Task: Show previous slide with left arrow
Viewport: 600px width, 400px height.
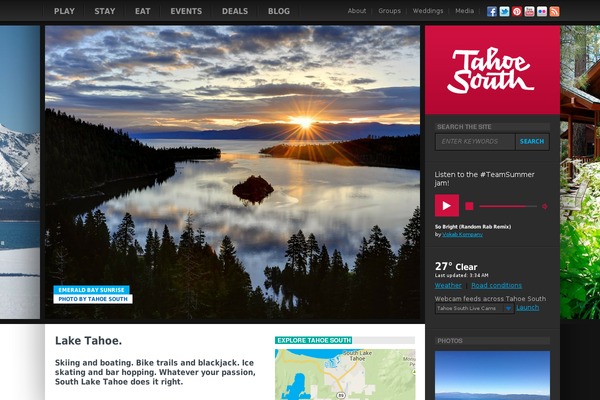Action: click(x=23, y=171)
